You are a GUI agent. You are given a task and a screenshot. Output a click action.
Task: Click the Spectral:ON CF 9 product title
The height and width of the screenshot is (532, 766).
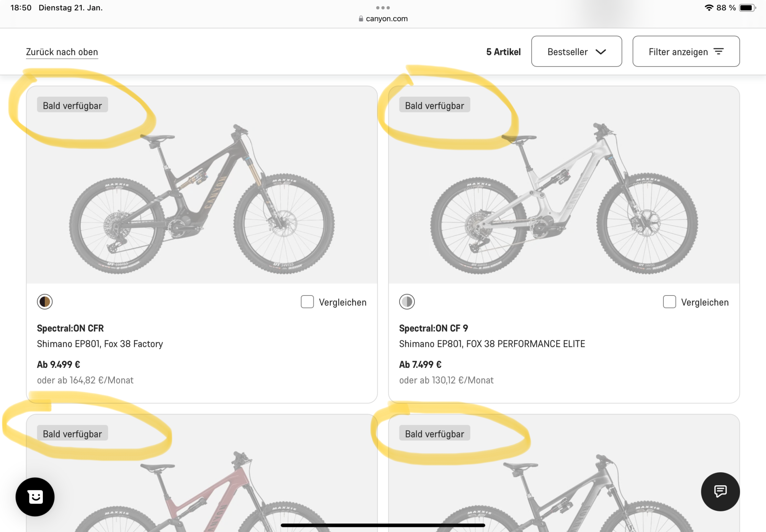click(x=434, y=328)
